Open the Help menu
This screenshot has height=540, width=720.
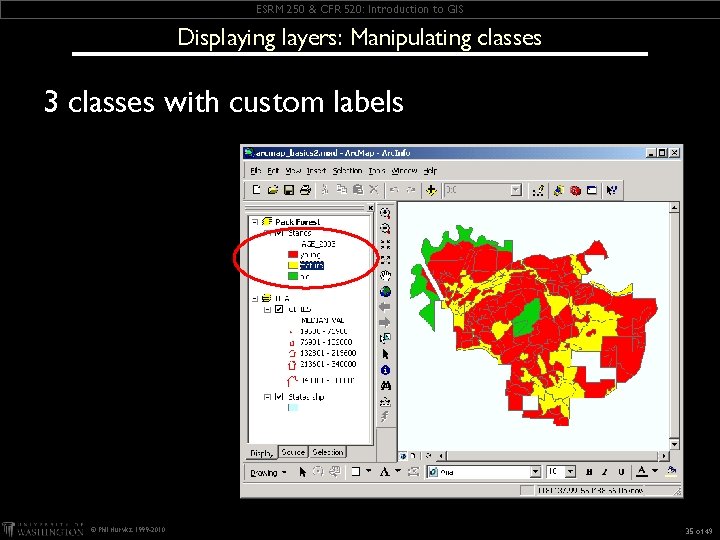pos(430,170)
